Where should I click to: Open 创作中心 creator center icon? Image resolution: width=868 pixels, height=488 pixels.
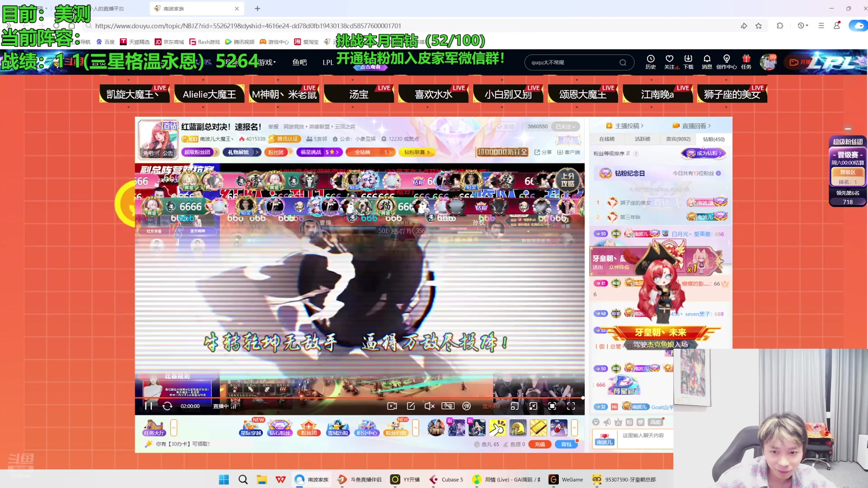click(x=726, y=62)
